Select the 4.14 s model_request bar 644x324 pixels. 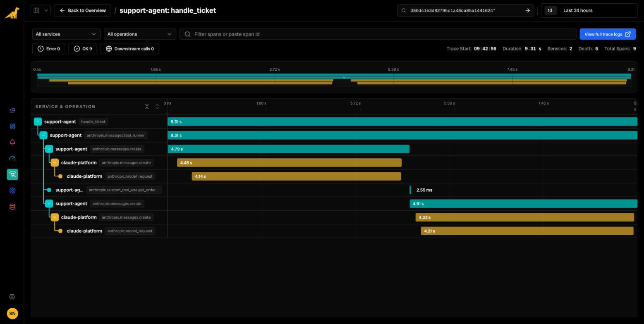pyautogui.click(x=296, y=176)
